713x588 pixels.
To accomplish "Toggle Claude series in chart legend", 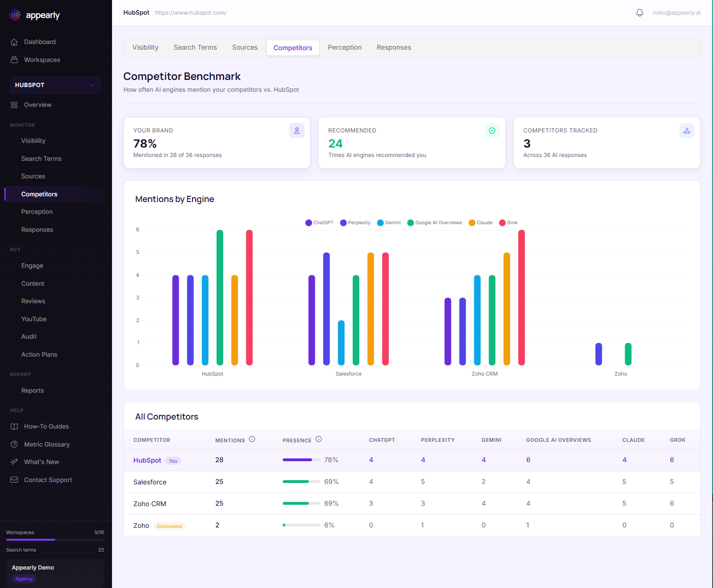I will click(480, 223).
